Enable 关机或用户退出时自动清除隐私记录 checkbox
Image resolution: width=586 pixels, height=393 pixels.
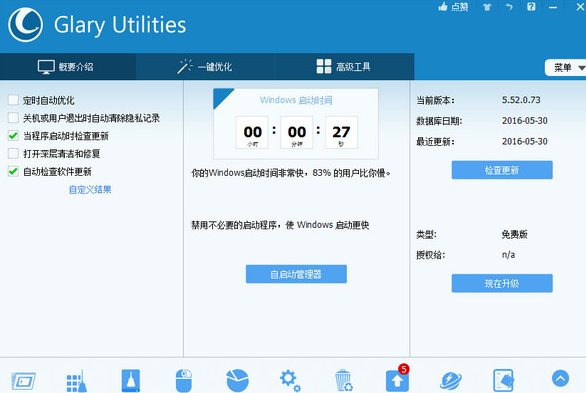coord(13,118)
